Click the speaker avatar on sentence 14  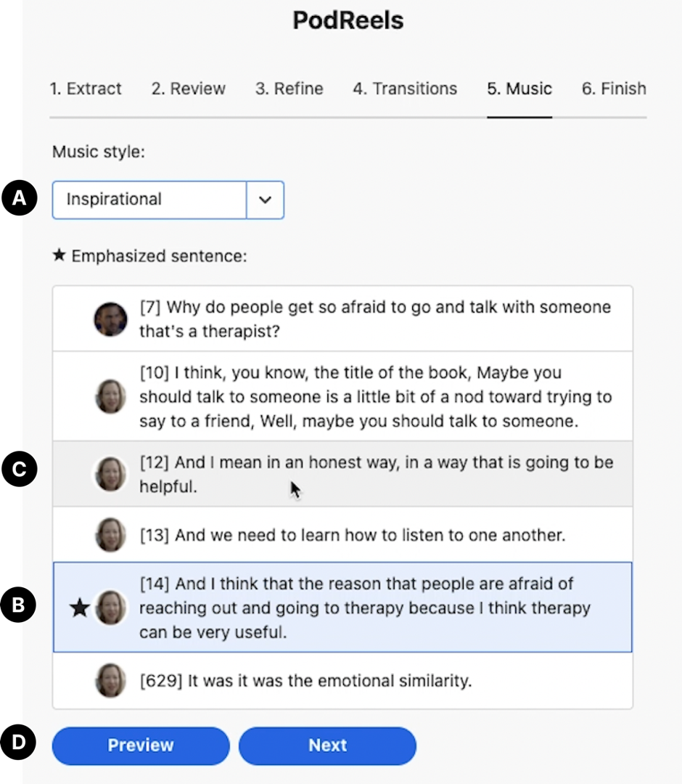pos(111,608)
